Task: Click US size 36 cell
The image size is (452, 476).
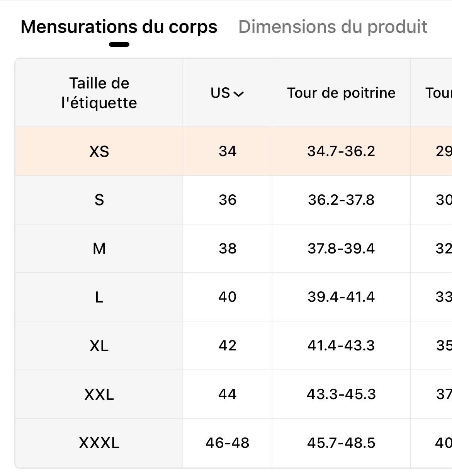Action: 227,200
